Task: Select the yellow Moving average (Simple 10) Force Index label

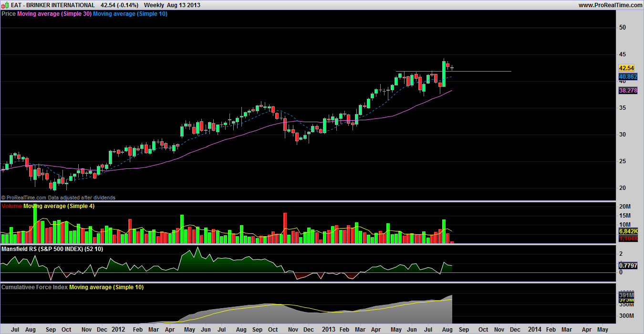Action: (x=106, y=287)
